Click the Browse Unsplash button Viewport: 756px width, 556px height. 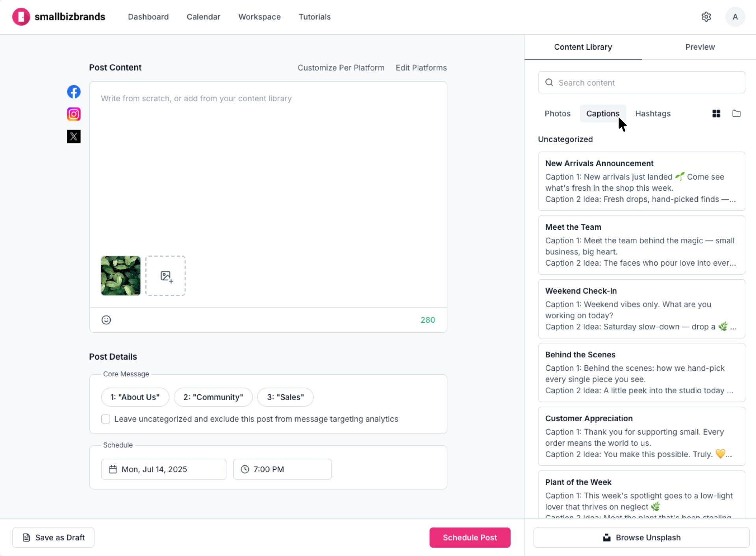click(641, 537)
